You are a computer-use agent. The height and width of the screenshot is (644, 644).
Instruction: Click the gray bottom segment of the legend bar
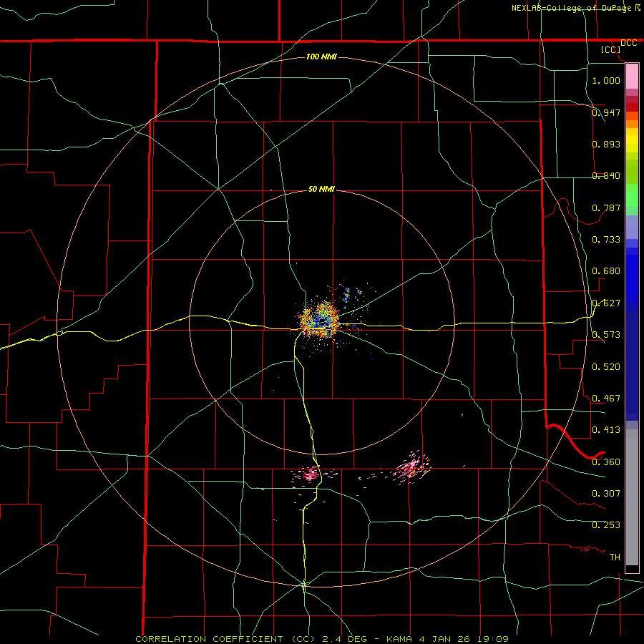(632, 497)
